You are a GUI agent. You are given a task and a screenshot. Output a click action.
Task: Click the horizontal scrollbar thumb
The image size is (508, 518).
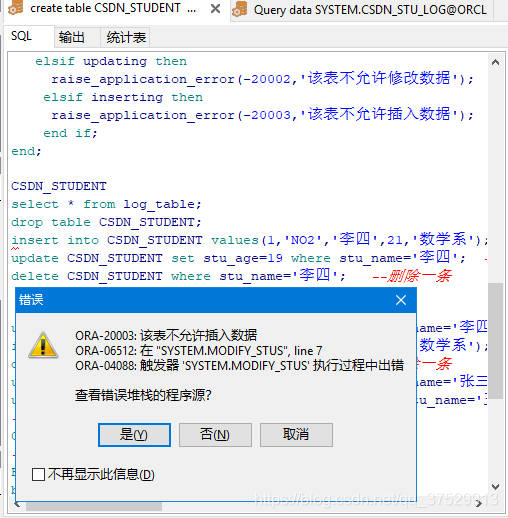click(94, 506)
